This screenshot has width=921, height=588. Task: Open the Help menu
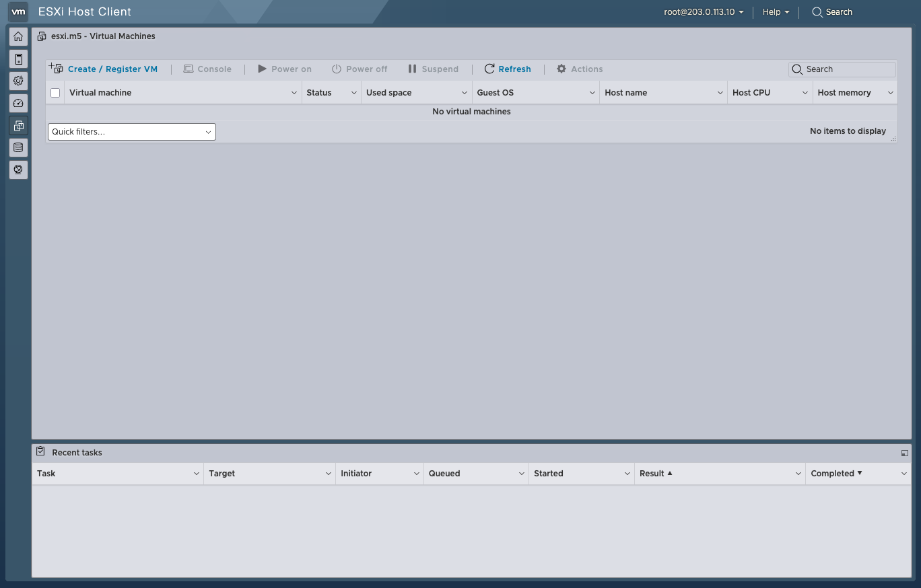[x=776, y=12]
